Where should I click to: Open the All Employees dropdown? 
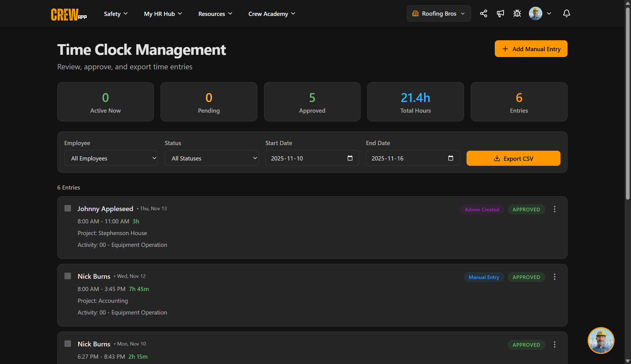pyautogui.click(x=111, y=158)
